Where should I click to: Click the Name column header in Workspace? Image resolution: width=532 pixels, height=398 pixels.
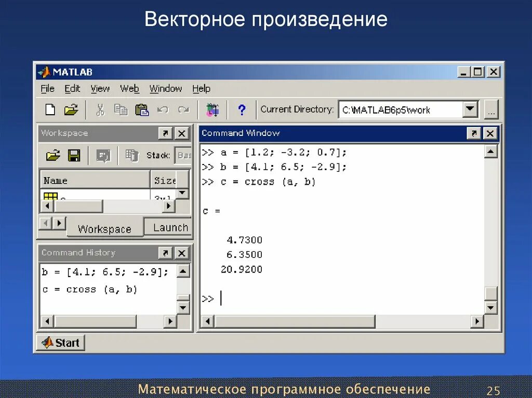tap(95, 181)
